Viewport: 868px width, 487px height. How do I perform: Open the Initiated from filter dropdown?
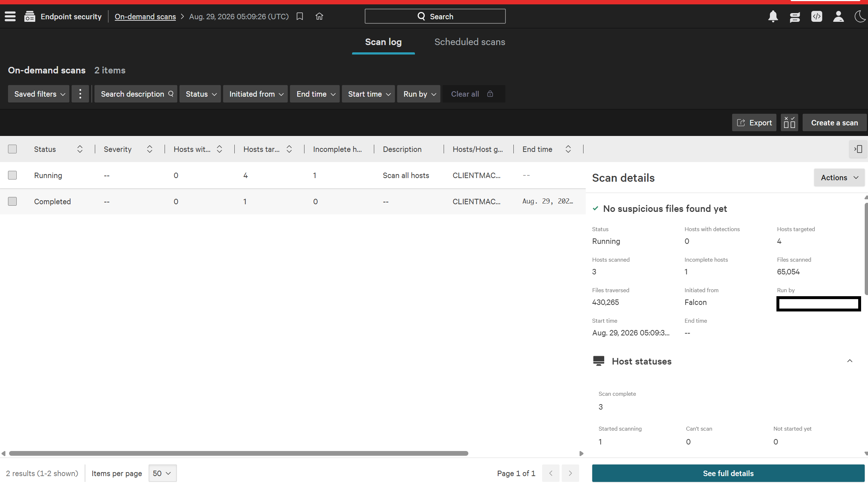point(255,94)
